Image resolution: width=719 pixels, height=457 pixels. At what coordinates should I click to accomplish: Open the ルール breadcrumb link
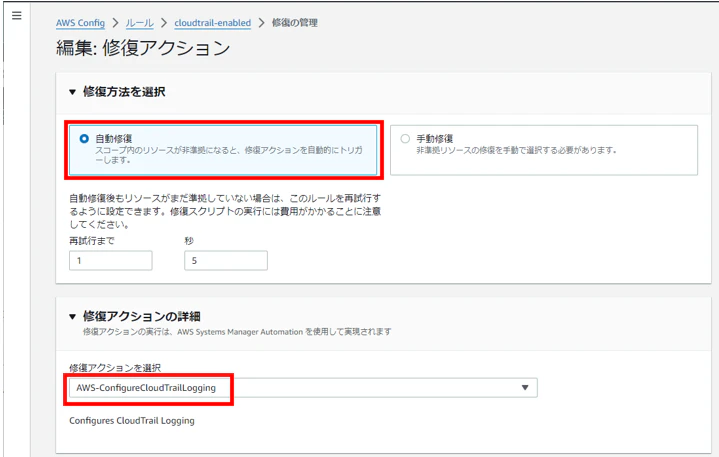coord(139,23)
